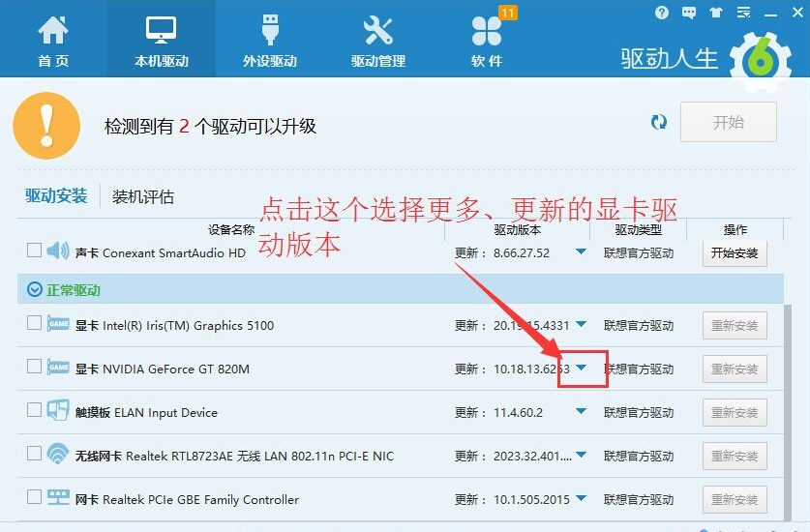810x532 pixels.
Task: Open the 软件 software tab
Action: 487,40
